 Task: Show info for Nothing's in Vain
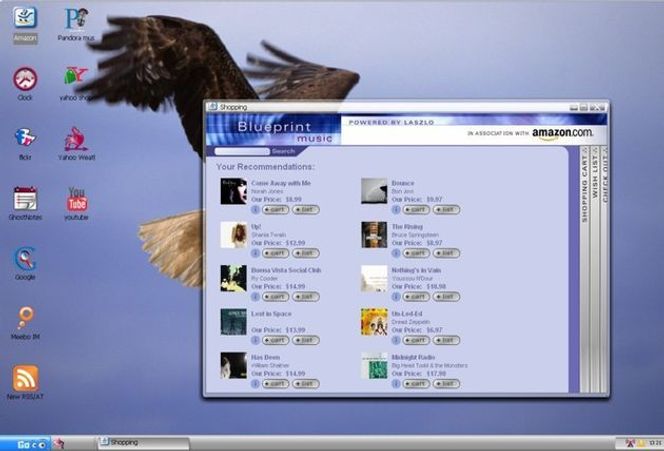(x=396, y=297)
